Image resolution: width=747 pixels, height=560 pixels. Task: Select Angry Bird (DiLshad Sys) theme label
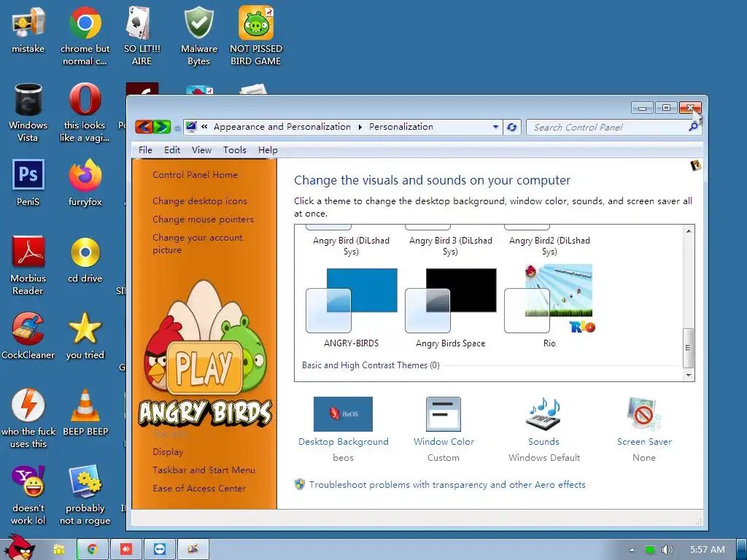(x=351, y=246)
